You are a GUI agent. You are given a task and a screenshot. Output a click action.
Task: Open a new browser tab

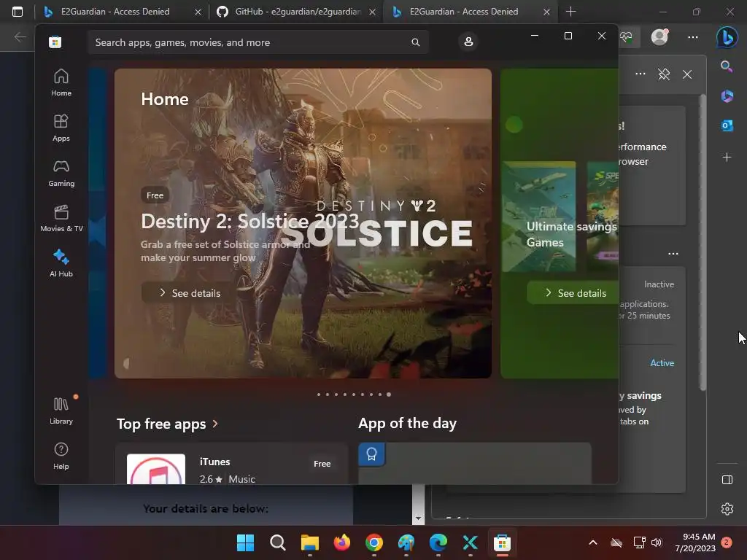pyautogui.click(x=570, y=12)
